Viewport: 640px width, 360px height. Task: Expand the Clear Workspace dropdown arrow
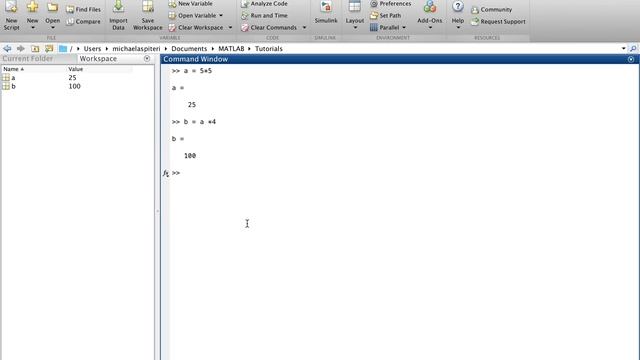[230, 27]
